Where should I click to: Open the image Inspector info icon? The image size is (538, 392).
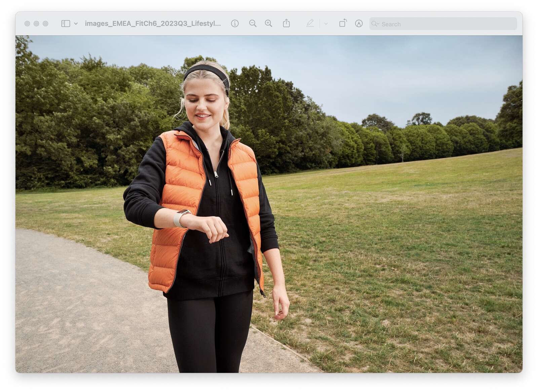pyautogui.click(x=235, y=24)
